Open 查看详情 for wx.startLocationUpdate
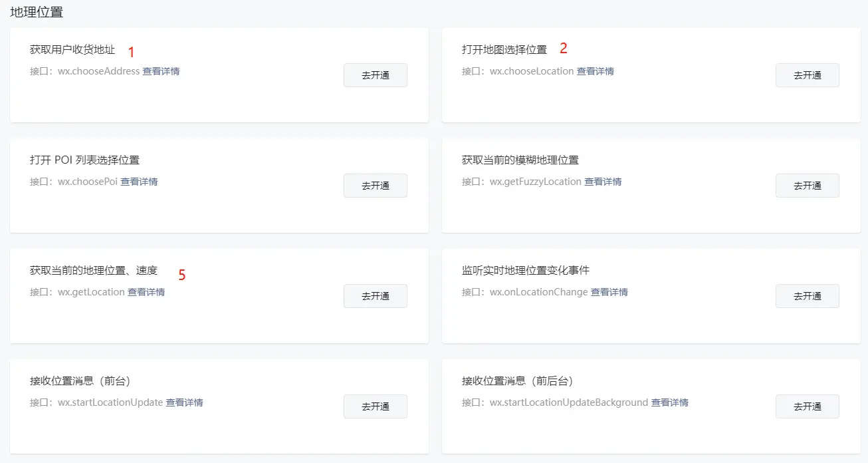Screen dimensions: 868x463 tap(185, 402)
